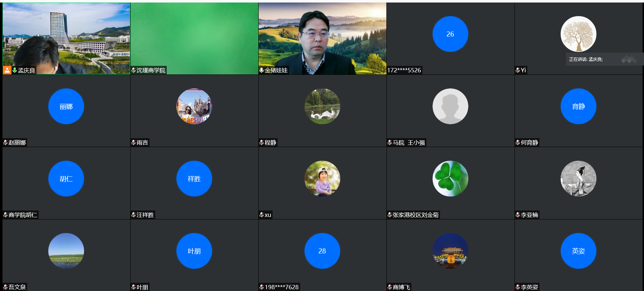Select the child photo avatar of xu

tap(322, 179)
